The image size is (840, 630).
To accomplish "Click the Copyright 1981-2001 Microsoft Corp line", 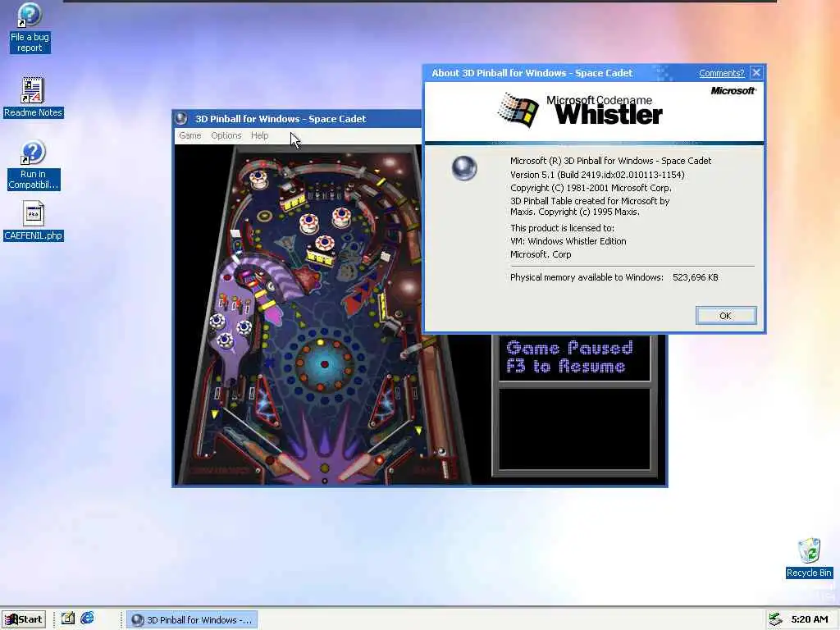I will coord(591,188).
